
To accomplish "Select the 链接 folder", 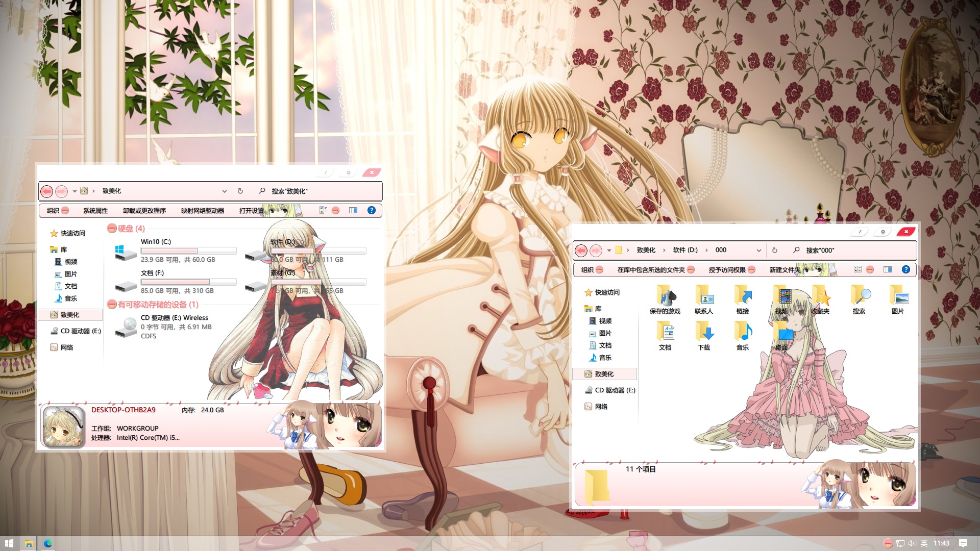I will pyautogui.click(x=743, y=299).
